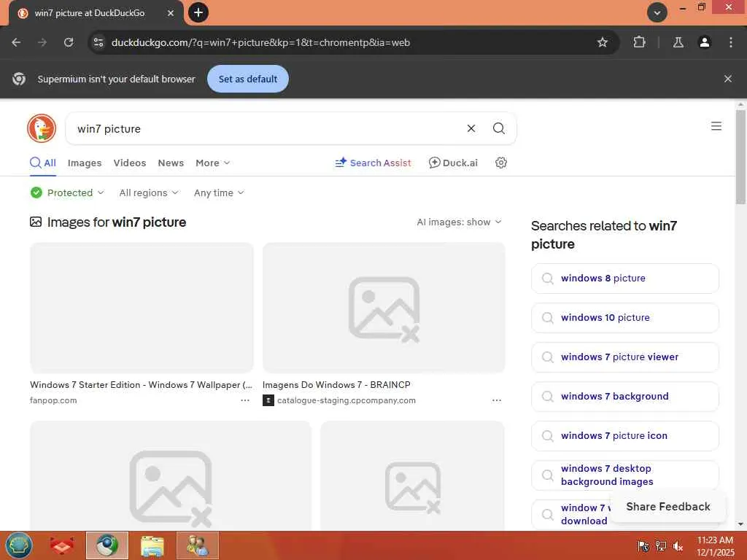
Task: Expand the All regions dropdown
Action: point(149,192)
